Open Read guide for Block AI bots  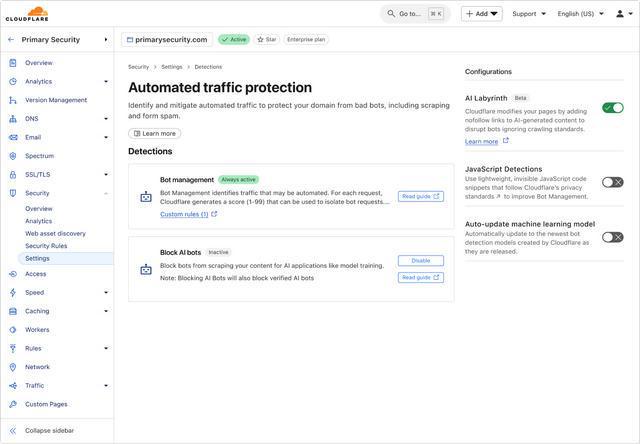(420, 278)
